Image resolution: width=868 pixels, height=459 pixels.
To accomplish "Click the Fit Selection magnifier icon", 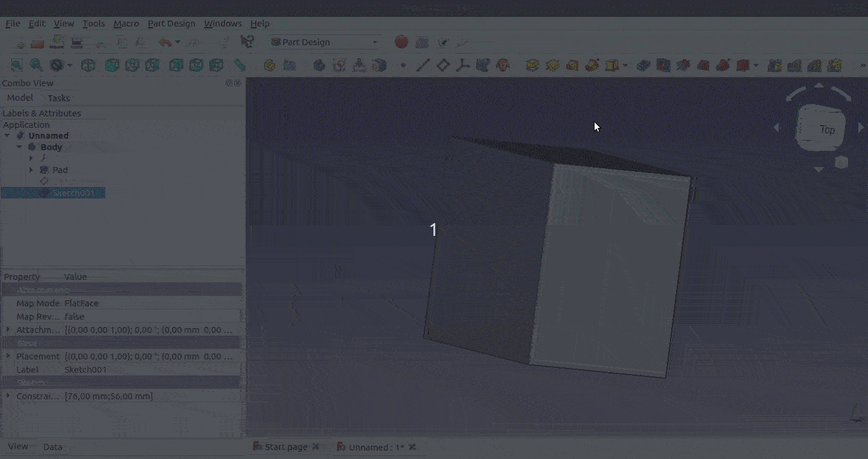I will click(x=37, y=65).
